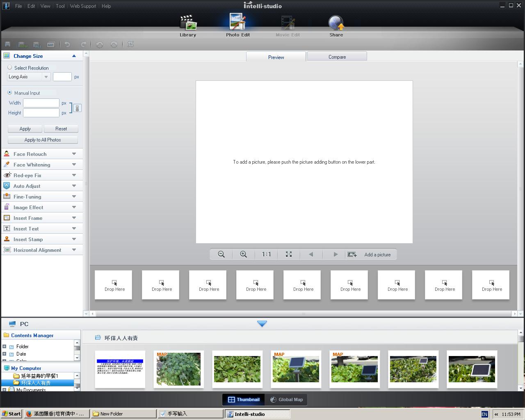Click the Insert Stamp icon
Screen dimensions: 525x420
point(7,239)
